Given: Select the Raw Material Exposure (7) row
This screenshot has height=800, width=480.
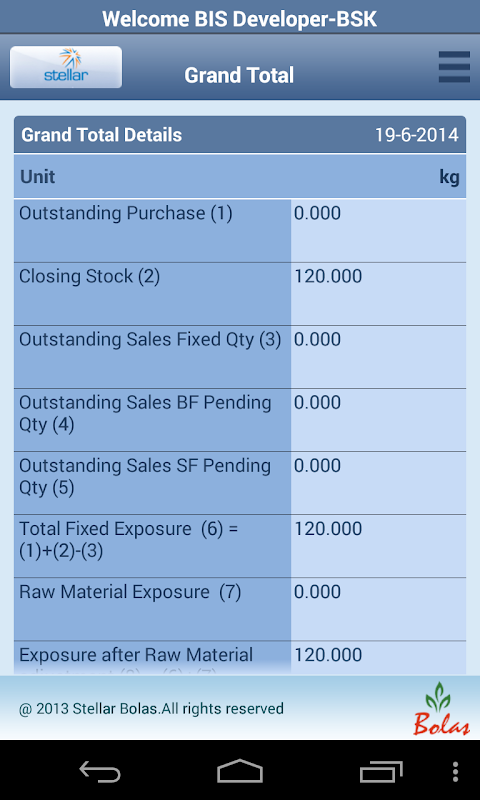Looking at the screenshot, I should [240, 609].
